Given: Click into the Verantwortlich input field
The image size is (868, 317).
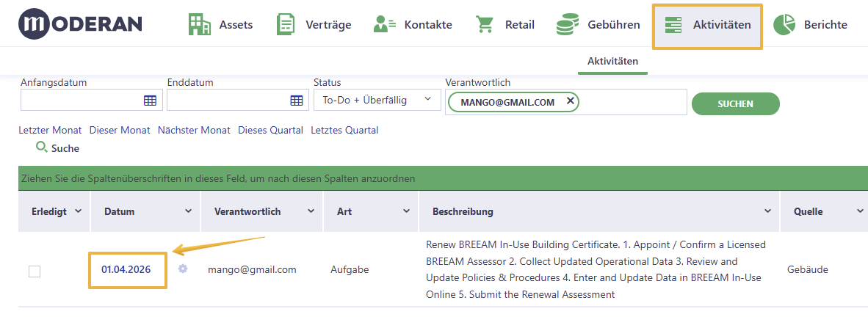Looking at the screenshot, I should click(x=632, y=102).
